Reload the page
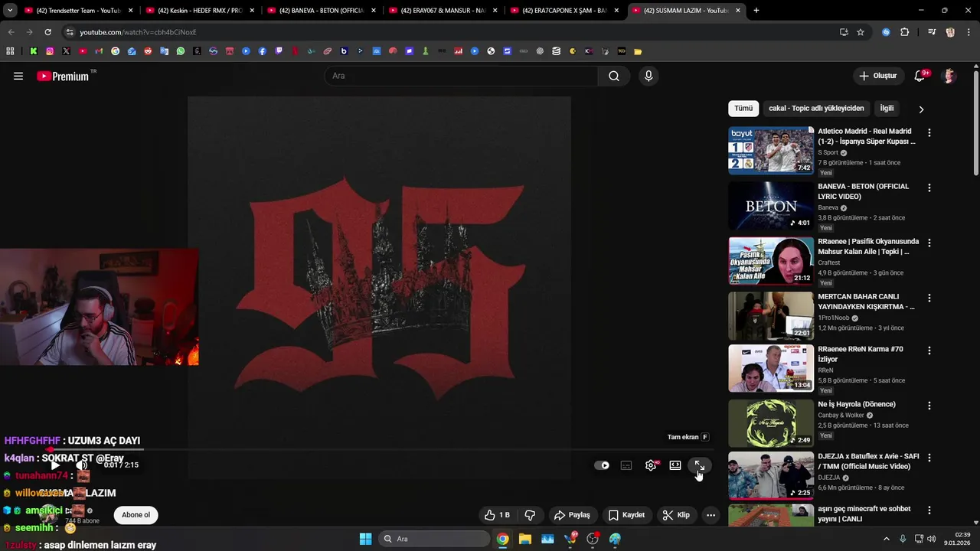The height and width of the screenshot is (551, 980). point(47,32)
